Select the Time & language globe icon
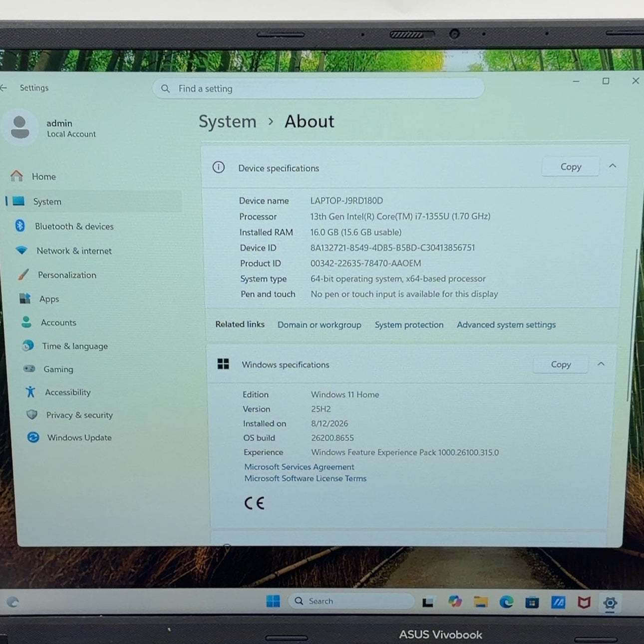Screen dimensions: 644x644 click(28, 345)
